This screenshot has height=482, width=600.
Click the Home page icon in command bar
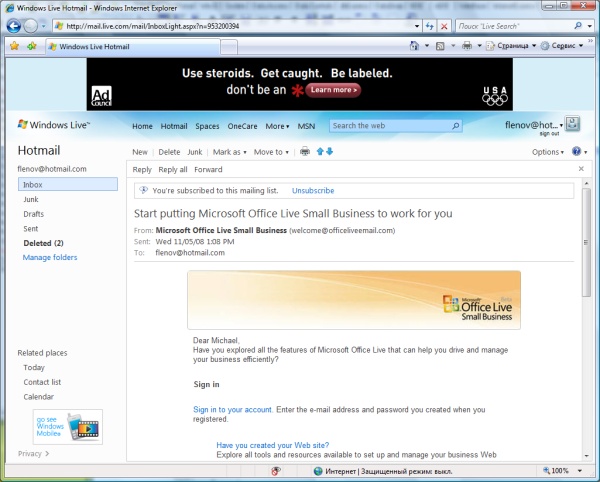414,46
